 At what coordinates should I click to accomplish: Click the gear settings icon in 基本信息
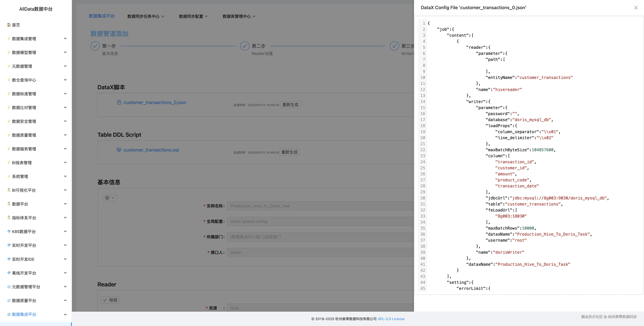coord(107,198)
